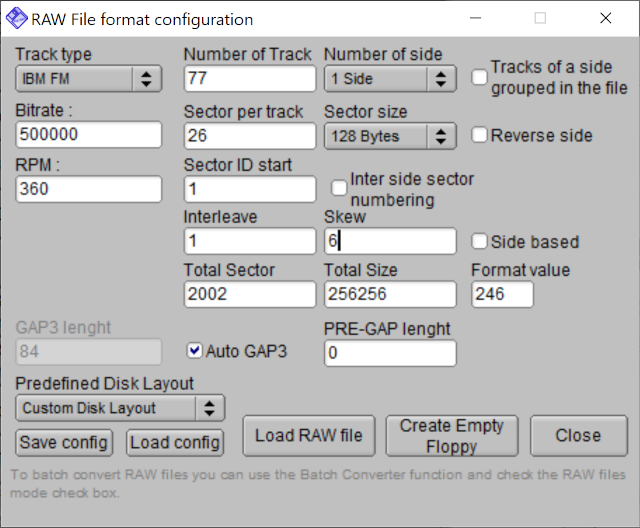Uncheck the Auto GAP3 checkbox
640x528 pixels.
coord(194,351)
